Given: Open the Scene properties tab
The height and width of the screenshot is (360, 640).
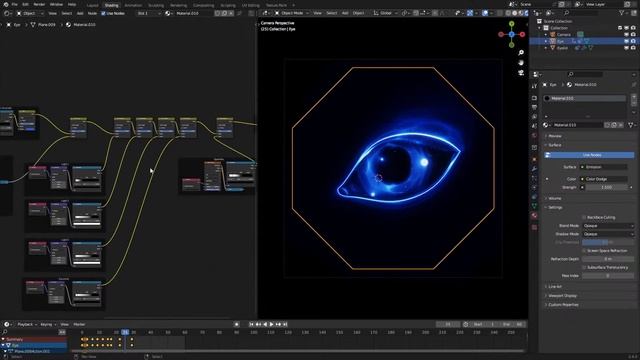Looking at the screenshot, I should click(534, 126).
